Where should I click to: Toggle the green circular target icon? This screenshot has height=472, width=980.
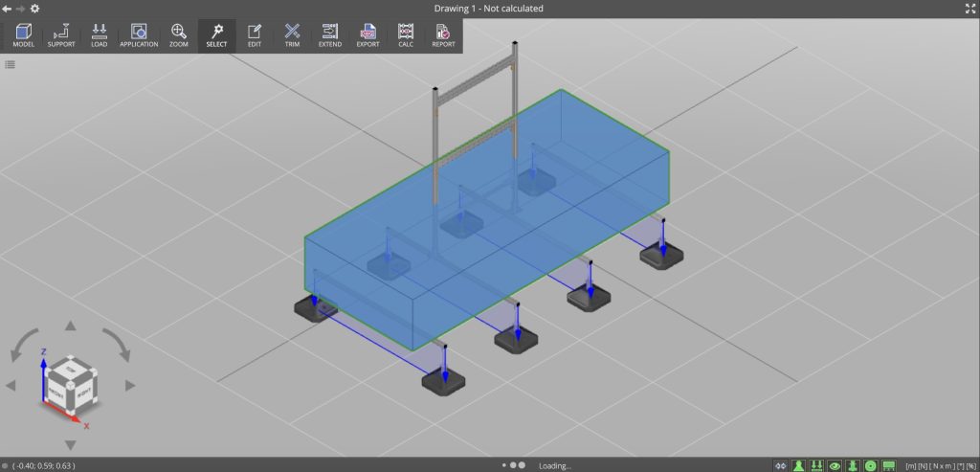(871, 465)
